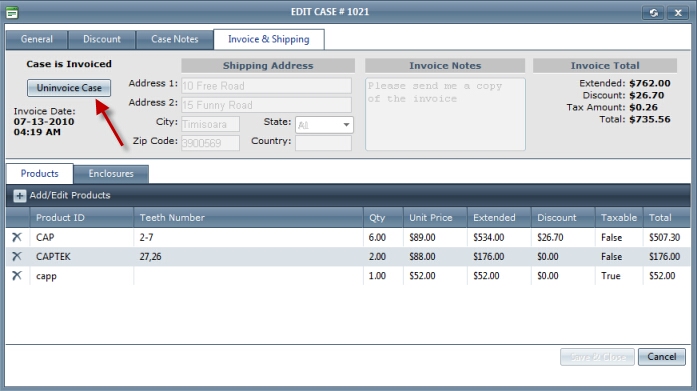Click the Zip Code field
The height and width of the screenshot is (391, 697).
210,143
